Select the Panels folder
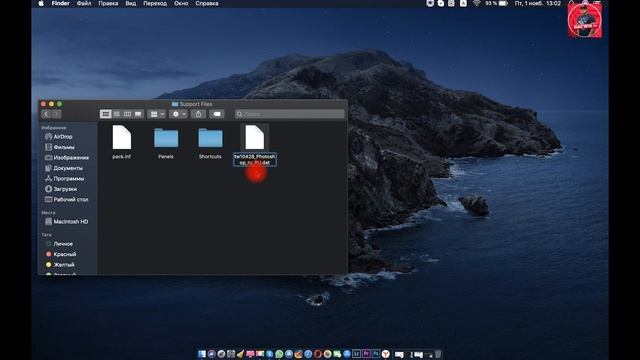The width and height of the screenshot is (640, 360). tap(166, 138)
